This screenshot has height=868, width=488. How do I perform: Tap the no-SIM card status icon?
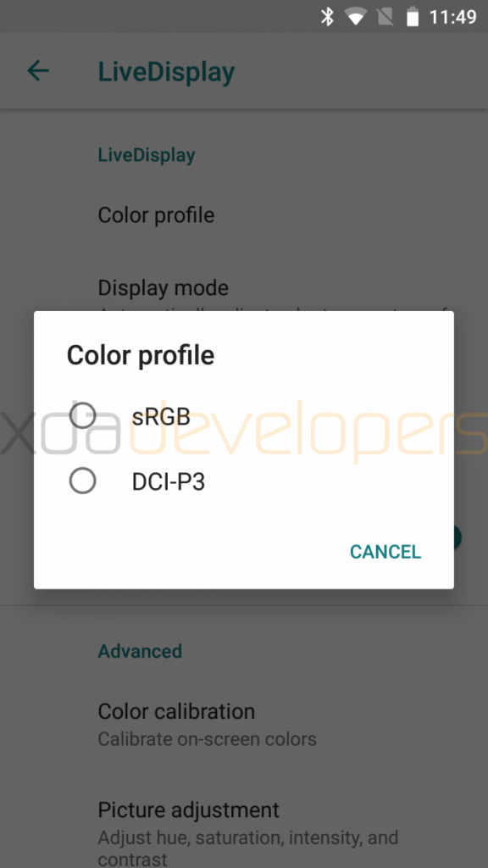click(x=385, y=17)
